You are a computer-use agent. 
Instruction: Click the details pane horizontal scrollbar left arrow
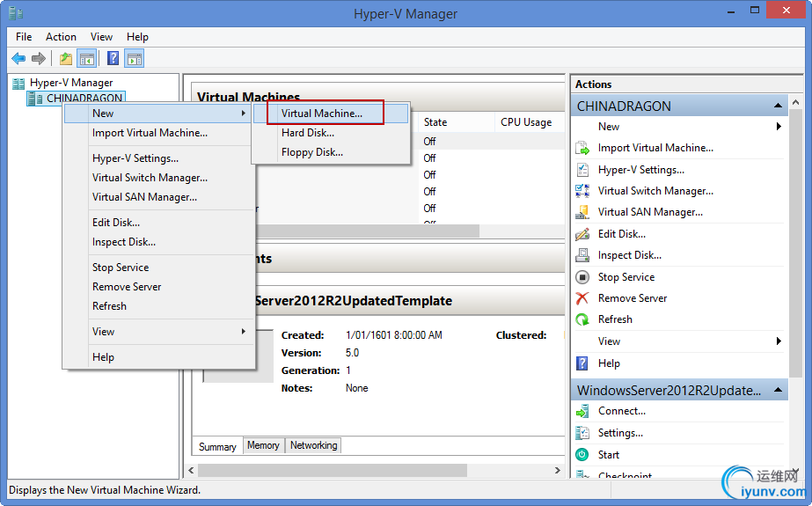(191, 470)
